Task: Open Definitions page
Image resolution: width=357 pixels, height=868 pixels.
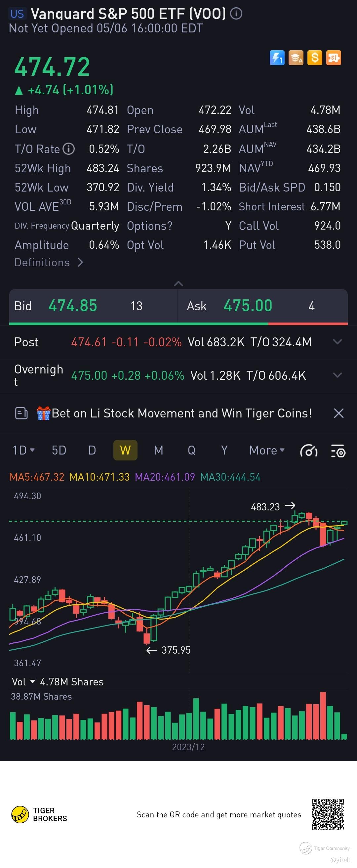Action: (49, 263)
